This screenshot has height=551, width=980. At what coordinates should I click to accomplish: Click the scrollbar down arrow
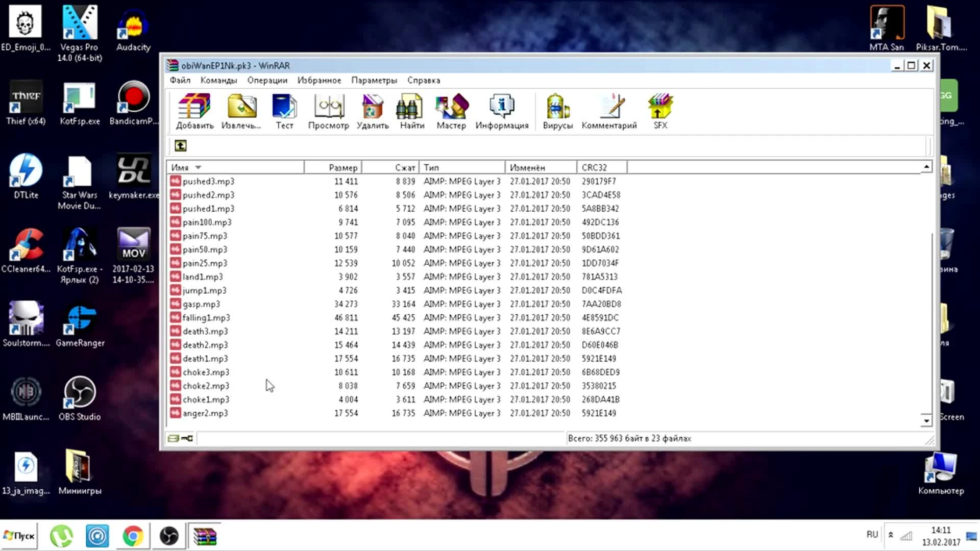[x=926, y=421]
